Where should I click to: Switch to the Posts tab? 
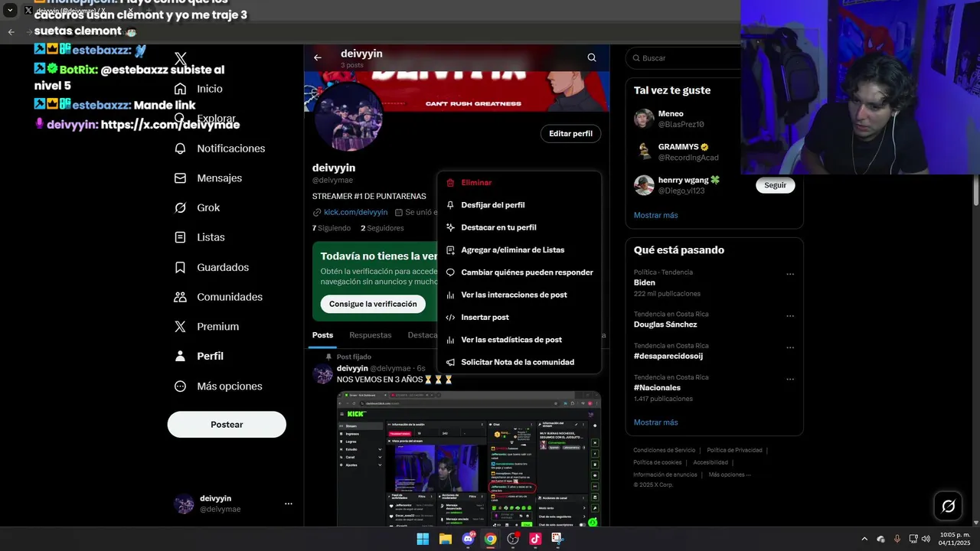point(322,335)
